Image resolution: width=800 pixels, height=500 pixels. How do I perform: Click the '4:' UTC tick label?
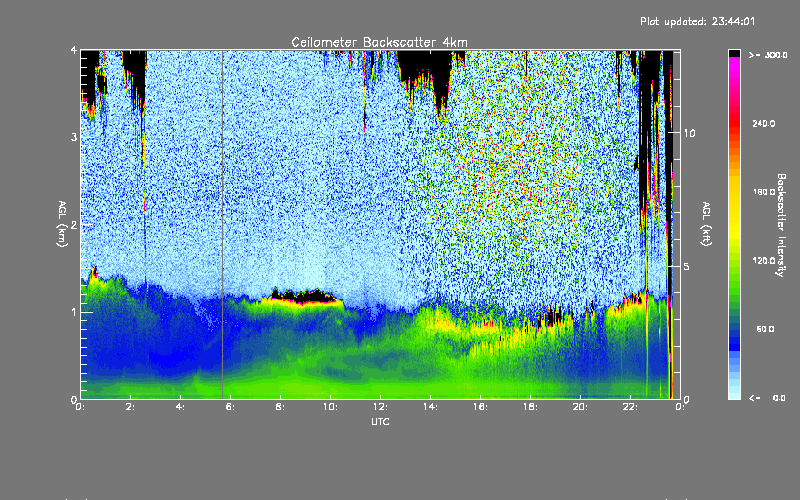click(x=181, y=407)
